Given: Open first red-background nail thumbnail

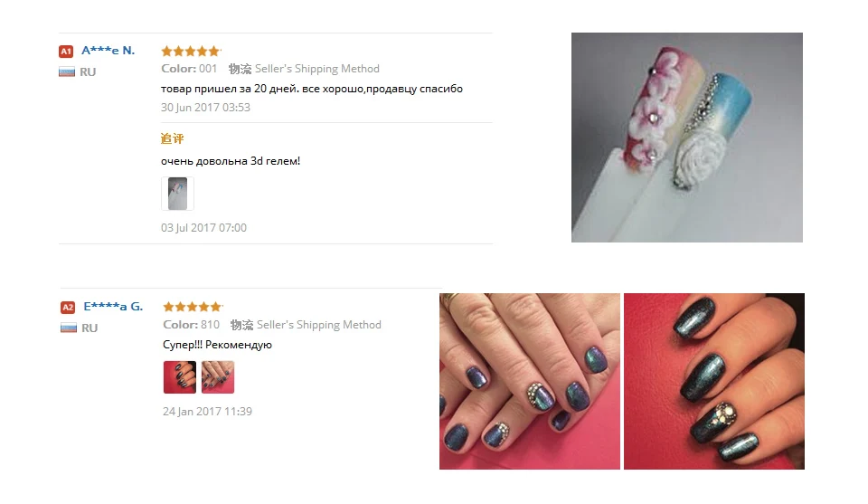Looking at the screenshot, I should [x=180, y=377].
